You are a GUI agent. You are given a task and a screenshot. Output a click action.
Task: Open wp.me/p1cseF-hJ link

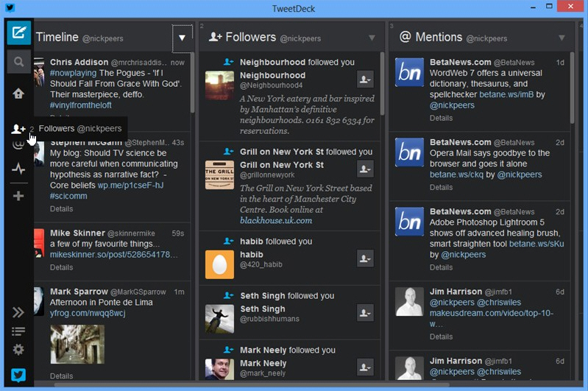tap(130, 186)
